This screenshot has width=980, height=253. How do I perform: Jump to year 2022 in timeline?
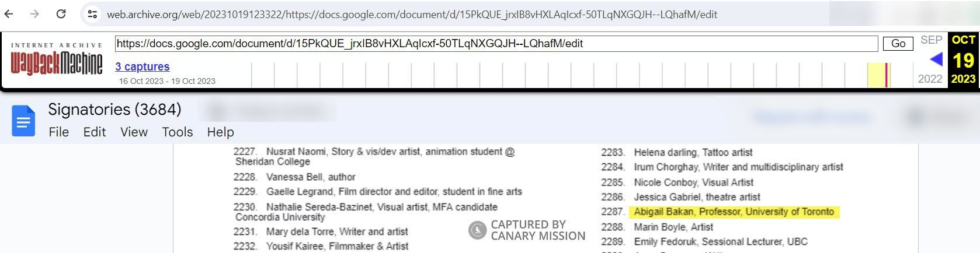point(930,79)
